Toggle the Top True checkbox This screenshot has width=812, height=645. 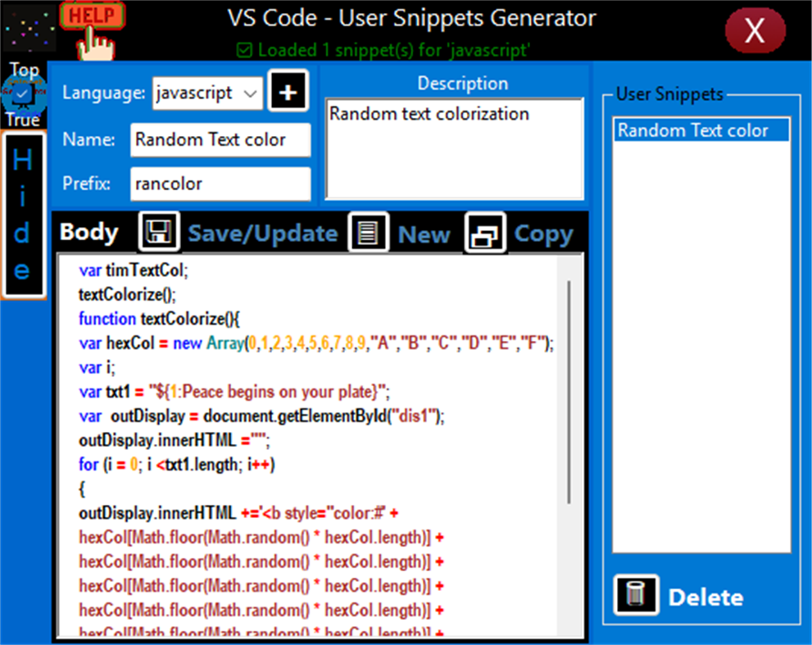click(x=23, y=94)
